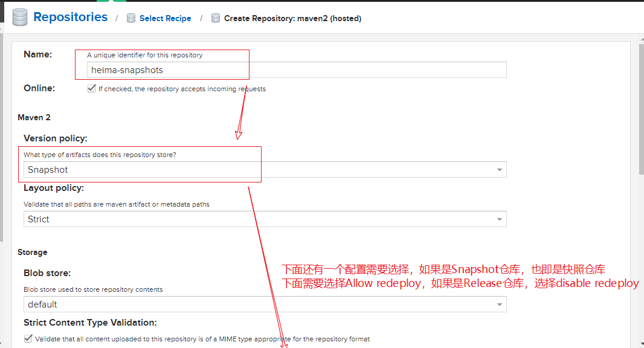Click the Select Recipe breadcrumb icon
This screenshot has width=644, height=348.
pos(130,18)
